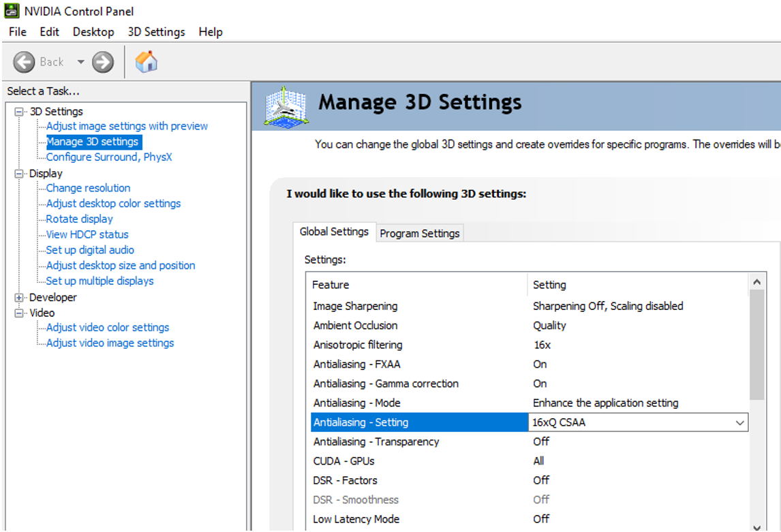Click the Forward arrow icon
The height and width of the screenshot is (532, 781).
(103, 62)
